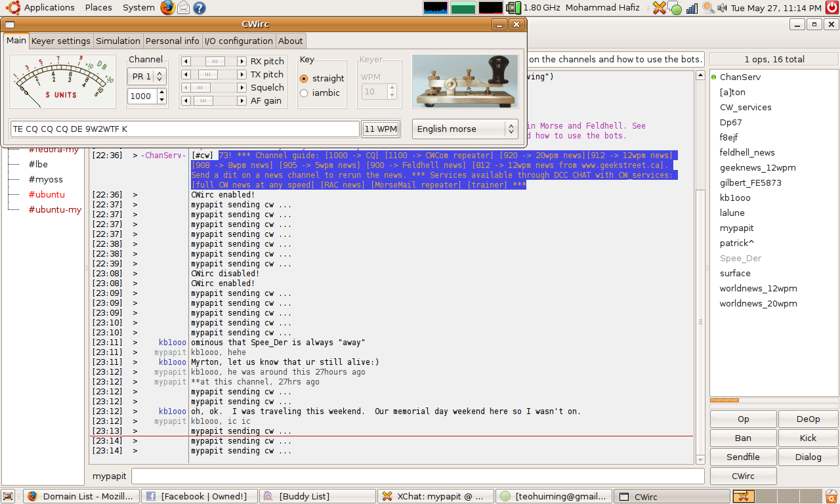Click the CPU frequency chip icon

click(513, 8)
